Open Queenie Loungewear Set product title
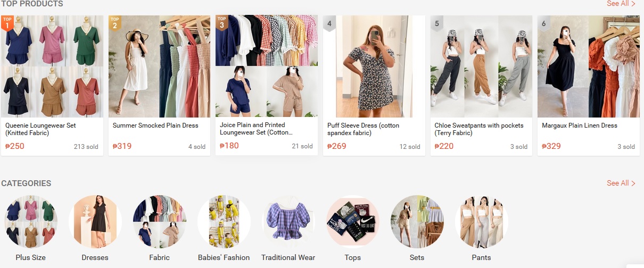Viewport: 644px width, 268px height. click(x=40, y=129)
